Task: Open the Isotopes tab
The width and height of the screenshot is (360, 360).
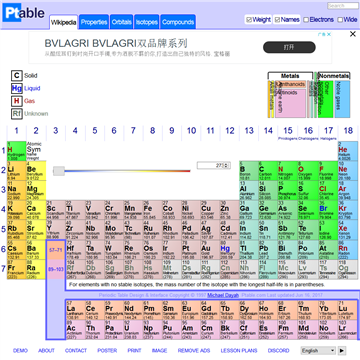Action: pyautogui.click(x=147, y=22)
